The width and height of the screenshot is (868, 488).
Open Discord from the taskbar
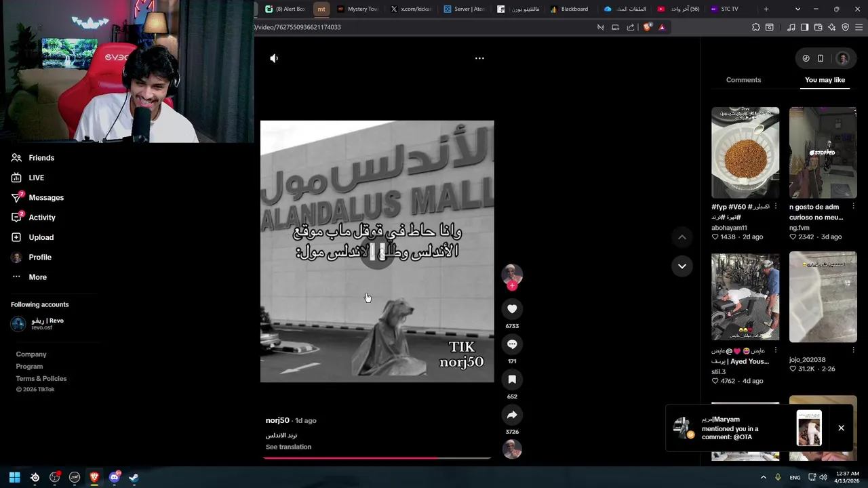(x=114, y=477)
